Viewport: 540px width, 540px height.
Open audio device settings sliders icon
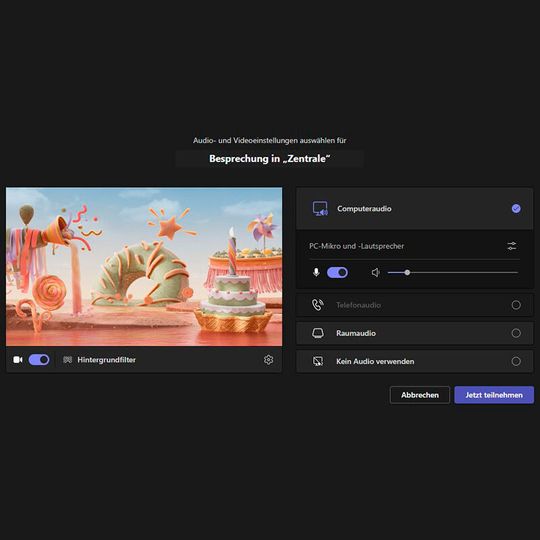coord(512,246)
